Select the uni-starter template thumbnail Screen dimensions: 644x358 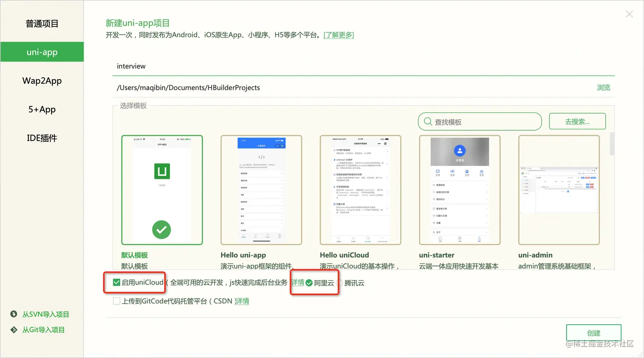[x=460, y=190]
